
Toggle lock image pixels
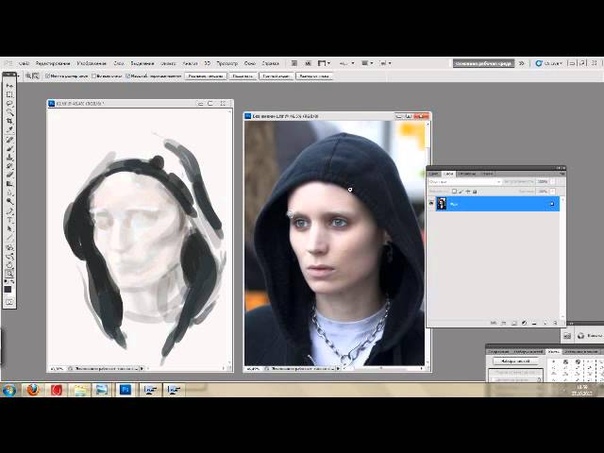tap(461, 191)
